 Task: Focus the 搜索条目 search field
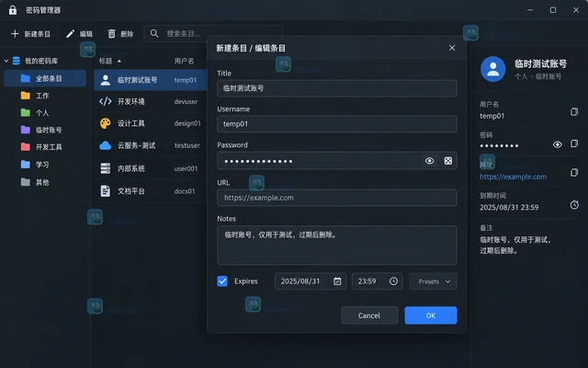213,34
